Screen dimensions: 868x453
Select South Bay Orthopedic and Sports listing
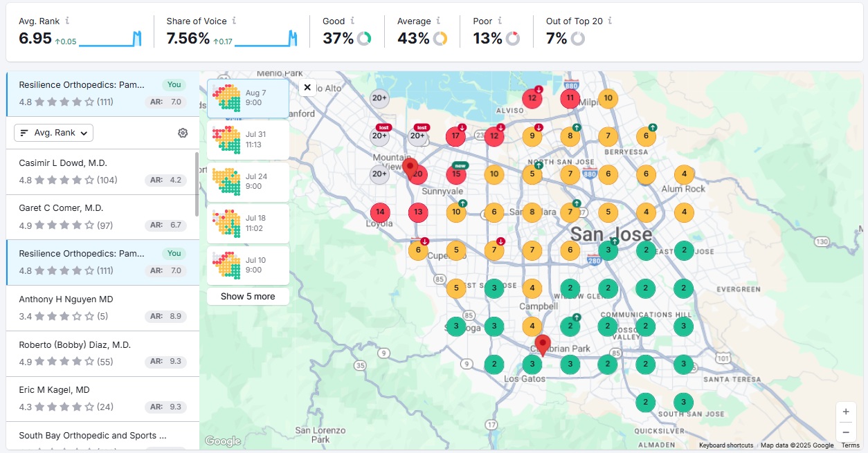click(x=102, y=436)
